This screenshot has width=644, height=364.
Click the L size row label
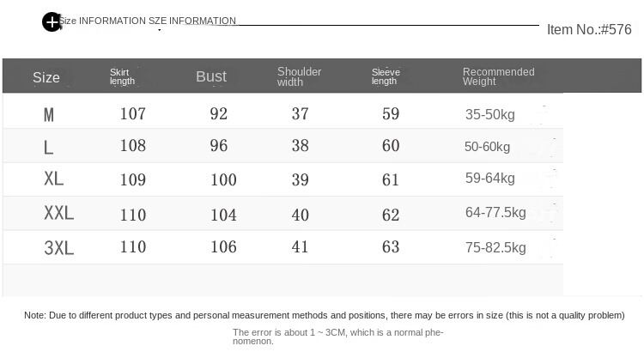tap(49, 147)
